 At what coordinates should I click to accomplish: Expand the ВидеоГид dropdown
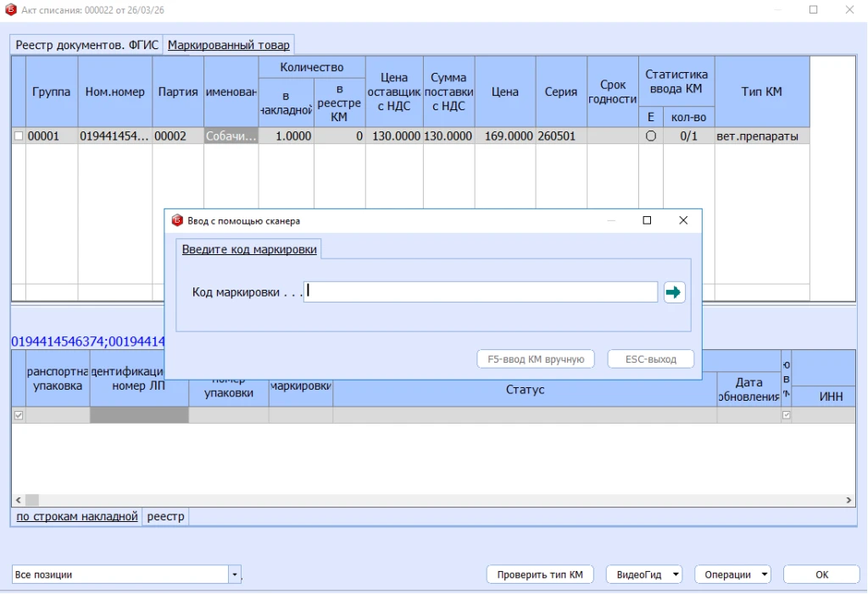tap(676, 575)
